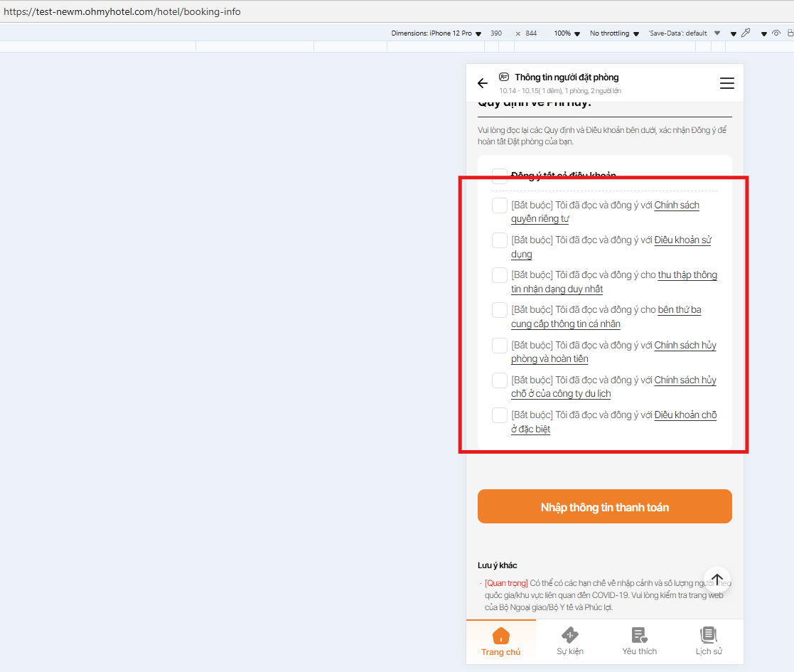
Task: Tick the Điều khoản sử dụng checkbox
Action: coord(499,240)
